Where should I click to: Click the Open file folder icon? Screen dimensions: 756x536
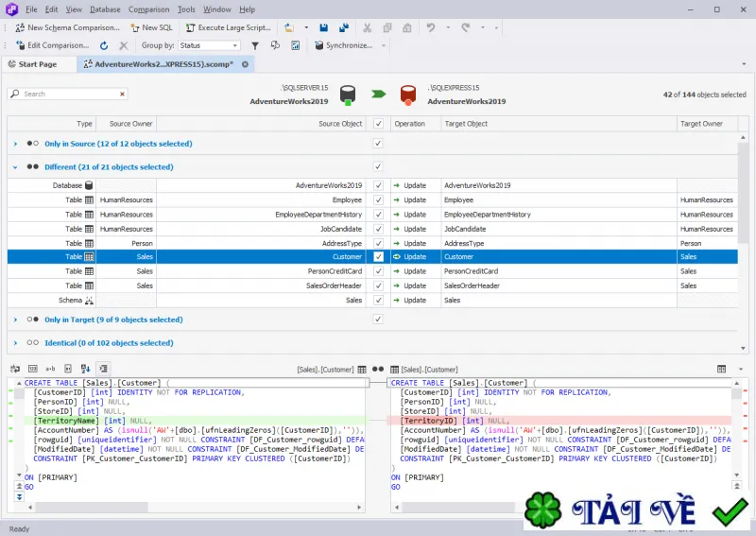(289, 27)
